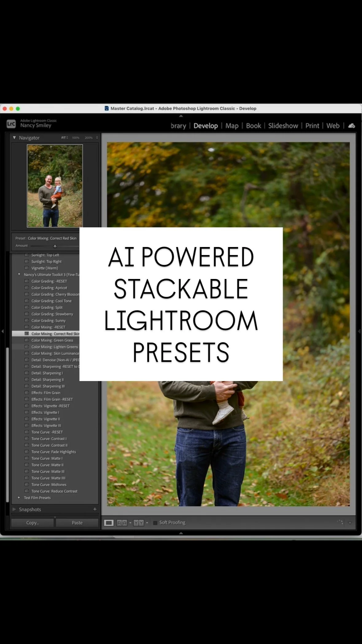Apply the Tone Curve: Matte IIII preset
362x644 pixels.
[48, 478]
